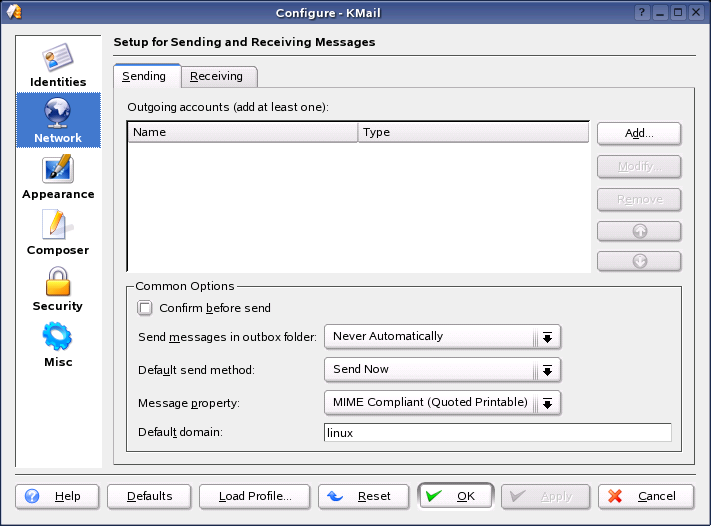
Task: Click the Reset button
Action: (364, 497)
